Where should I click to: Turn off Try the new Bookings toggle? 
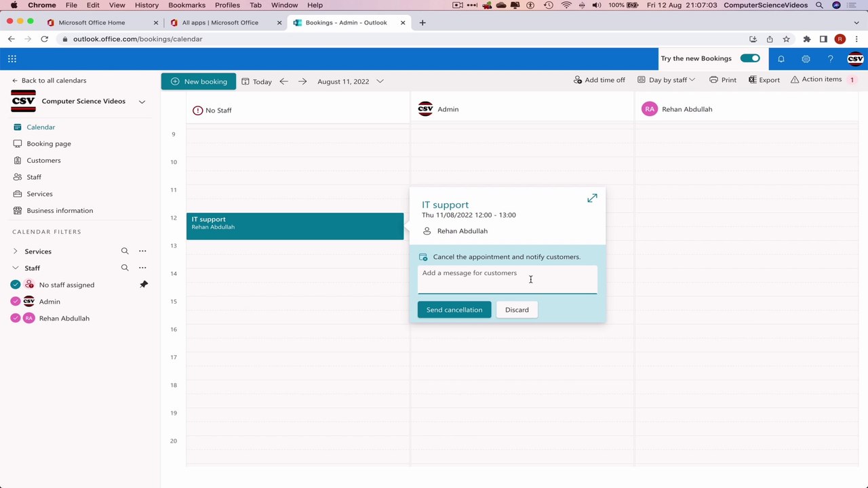(x=750, y=58)
